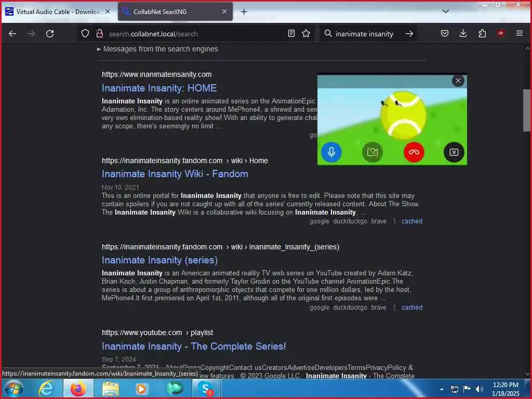Click the https://www.inanimateinsanity.com URL text
The width and height of the screenshot is (532, 399).
pyautogui.click(x=156, y=74)
